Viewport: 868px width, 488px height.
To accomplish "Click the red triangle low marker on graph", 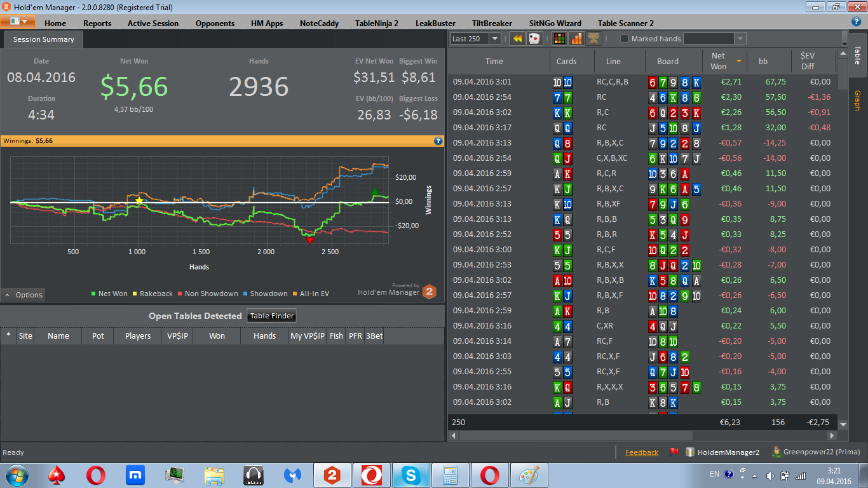I will click(309, 240).
